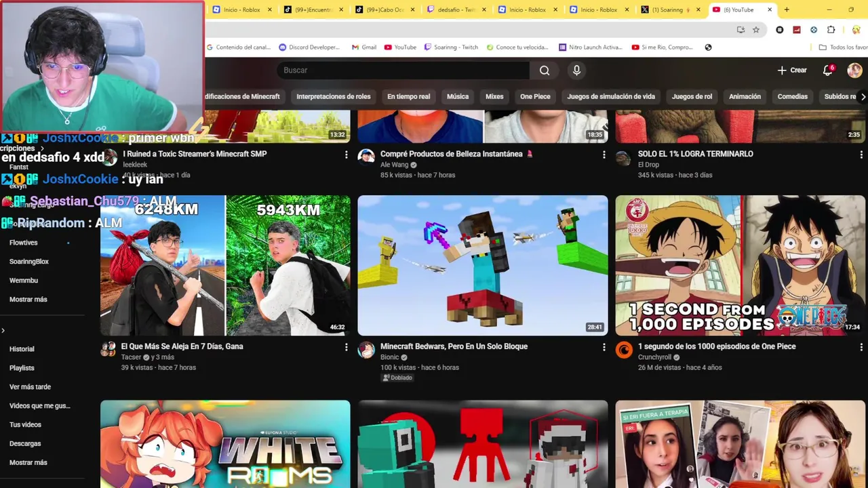The width and height of the screenshot is (868, 488).
Task: Click the Crunchyroll channel avatar
Action: pos(624,350)
